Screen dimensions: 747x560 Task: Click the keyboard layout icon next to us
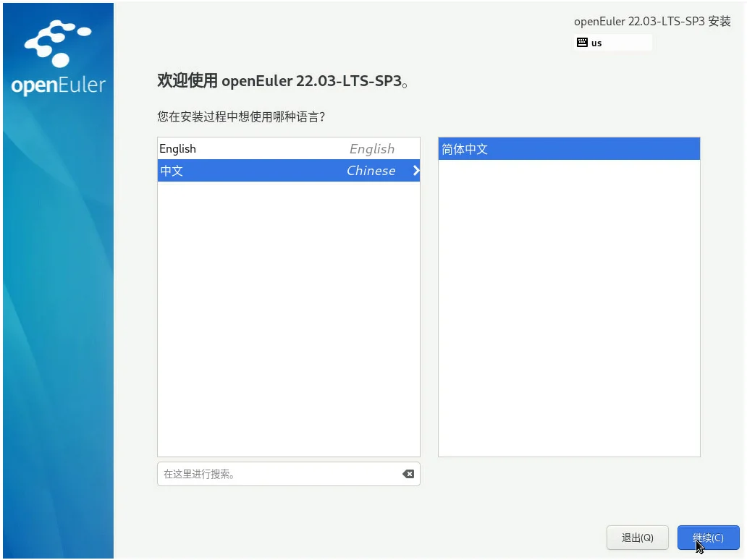click(x=582, y=43)
